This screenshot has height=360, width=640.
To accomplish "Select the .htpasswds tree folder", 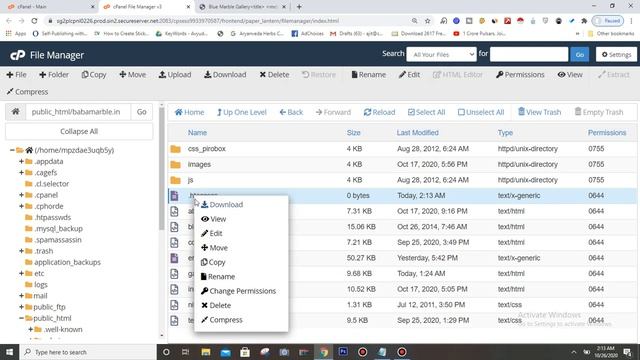I will point(53,218).
